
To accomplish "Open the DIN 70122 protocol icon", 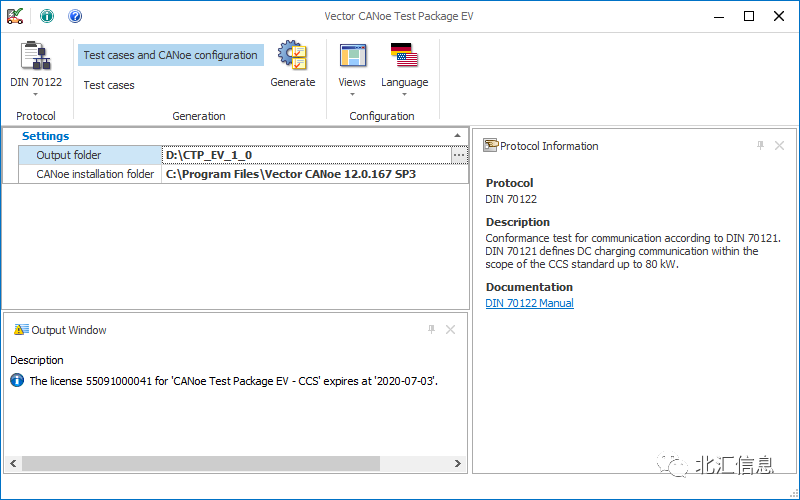I will 35,55.
